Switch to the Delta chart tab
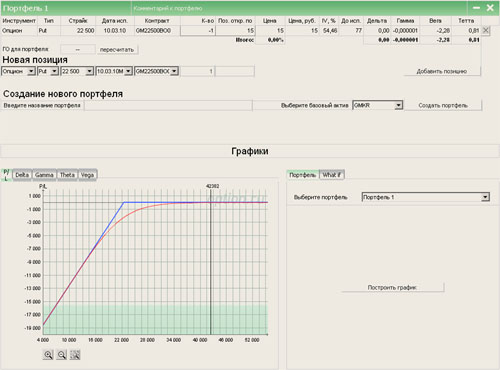Viewport: 500px width, 370px height. point(22,175)
